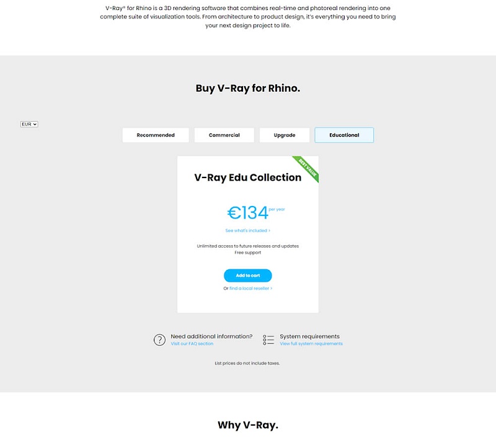
Task: Click the V-Ray Edu Collection title
Action: point(247,177)
